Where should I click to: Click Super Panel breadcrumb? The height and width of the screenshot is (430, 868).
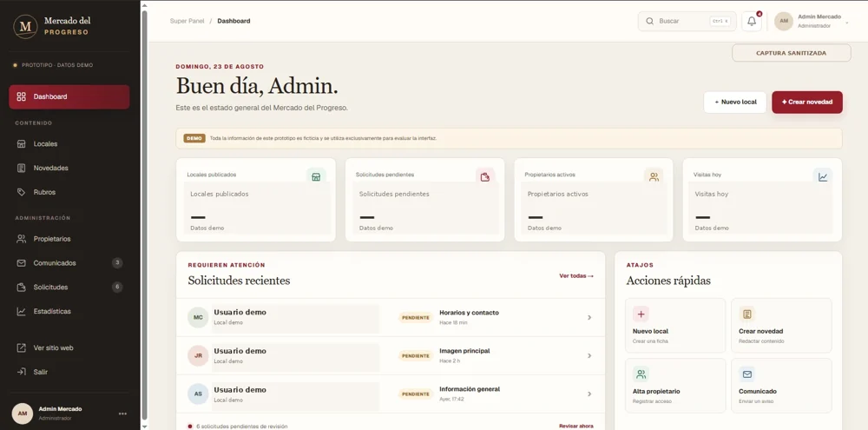187,21
